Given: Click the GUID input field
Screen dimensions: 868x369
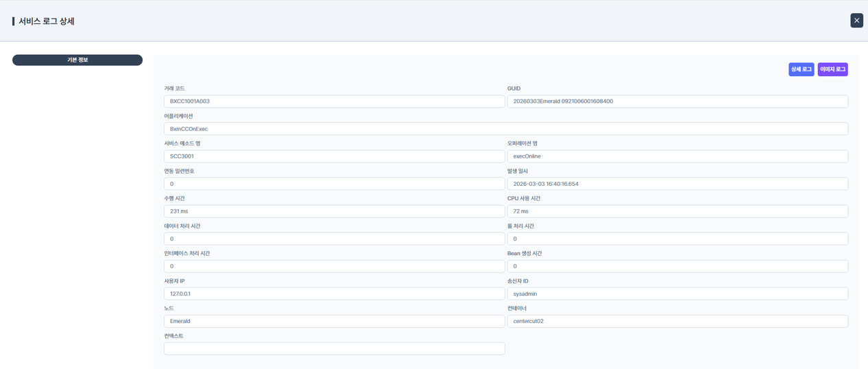Looking at the screenshot, I should coord(677,102).
